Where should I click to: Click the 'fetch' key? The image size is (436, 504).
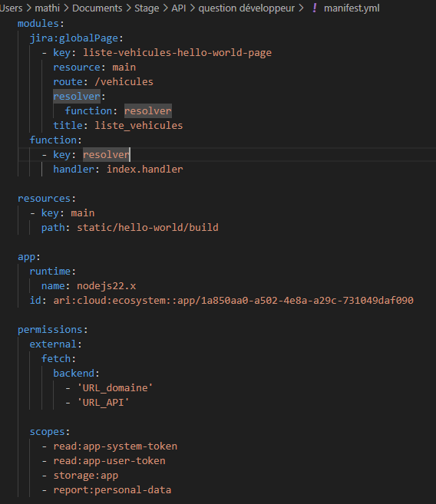[56, 359]
